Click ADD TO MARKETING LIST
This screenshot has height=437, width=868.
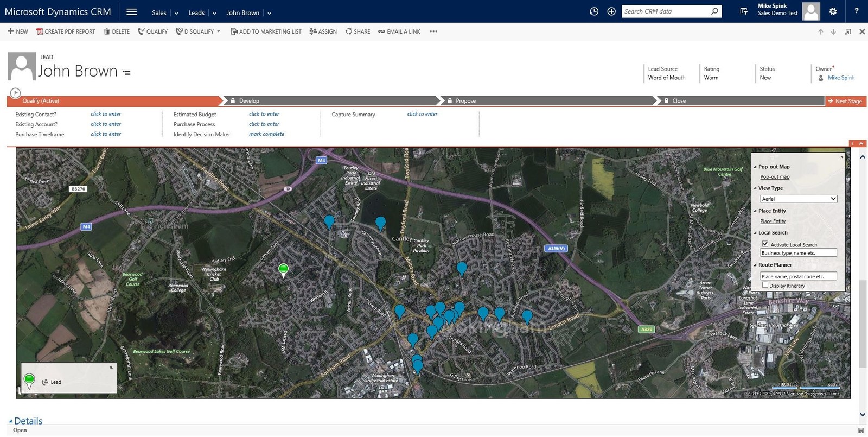click(266, 31)
